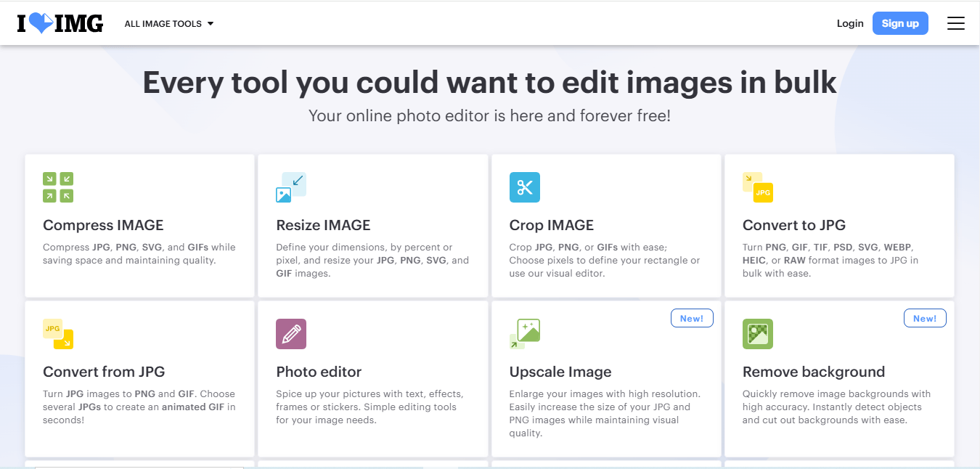
Task: Click the New! badge on Upscale Image
Action: [692, 317]
